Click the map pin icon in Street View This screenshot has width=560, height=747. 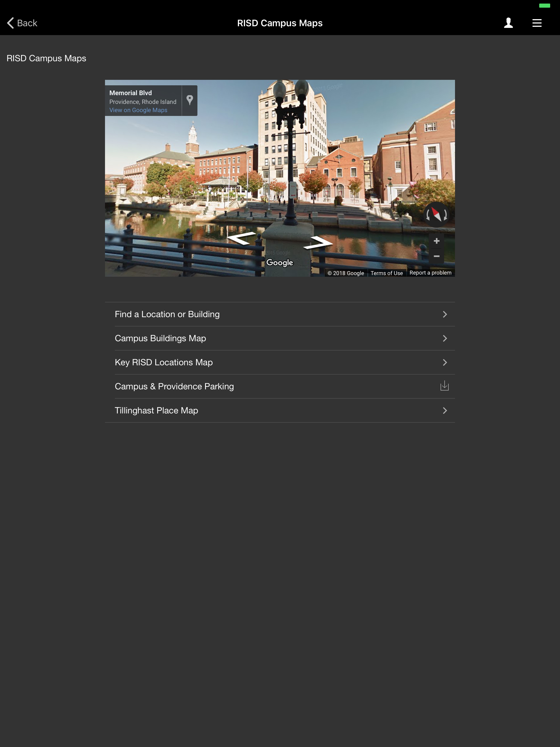coord(190,100)
